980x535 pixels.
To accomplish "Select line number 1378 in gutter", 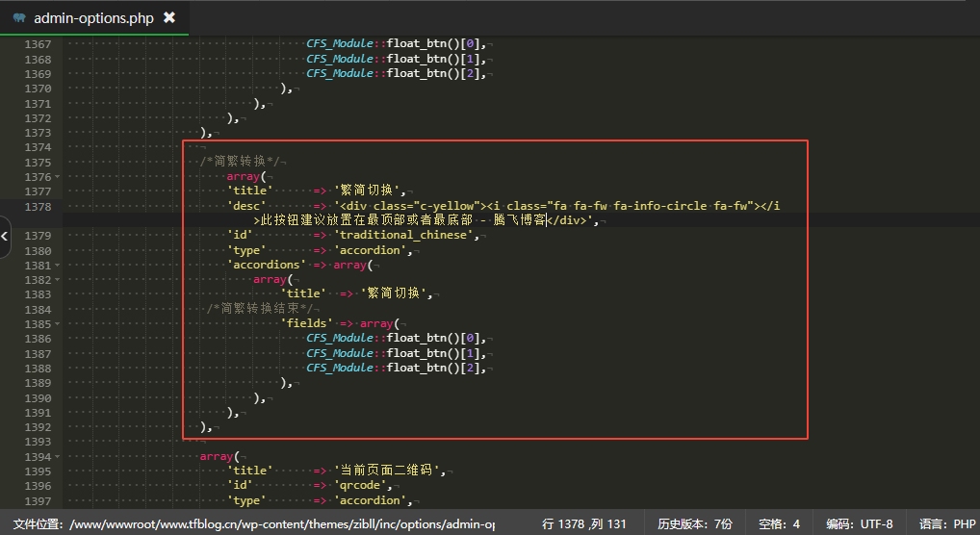I will (39, 207).
